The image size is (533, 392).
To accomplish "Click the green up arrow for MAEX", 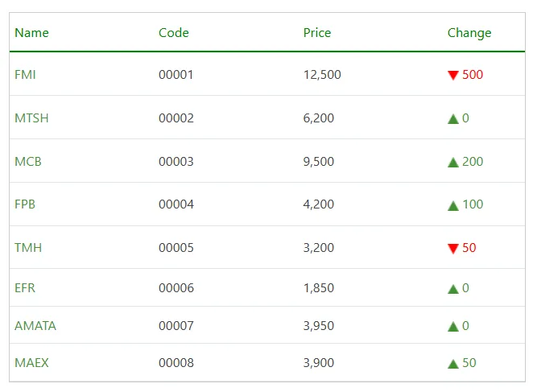I will (453, 364).
